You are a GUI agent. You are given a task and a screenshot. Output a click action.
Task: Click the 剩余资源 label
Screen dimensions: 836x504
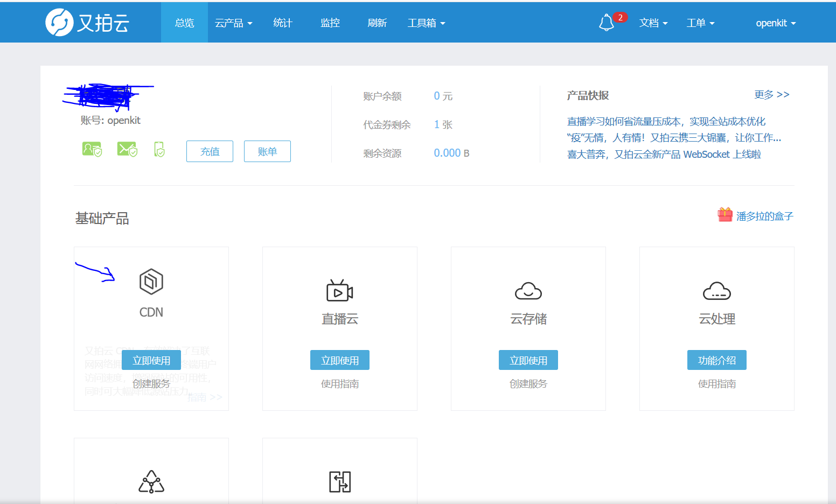click(382, 153)
